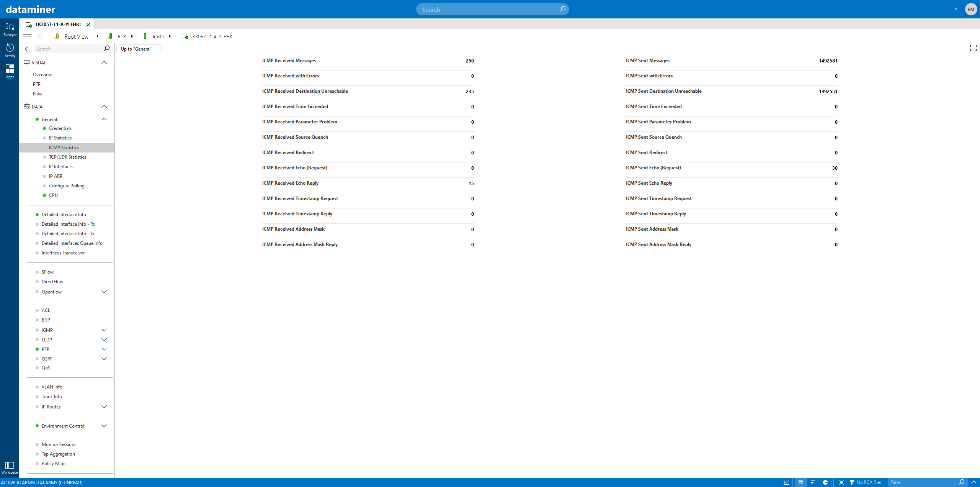Viewport: 980px width, 487px height.
Task: Open the Apps sidebar panel
Action: [x=10, y=71]
